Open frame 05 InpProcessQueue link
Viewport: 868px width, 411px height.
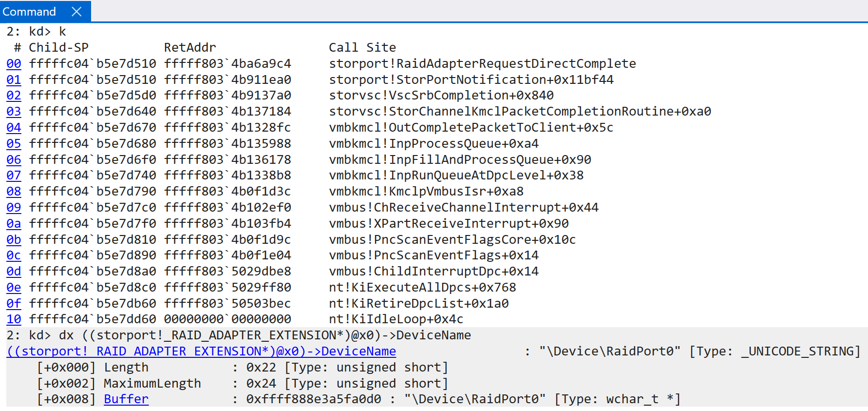click(14, 144)
